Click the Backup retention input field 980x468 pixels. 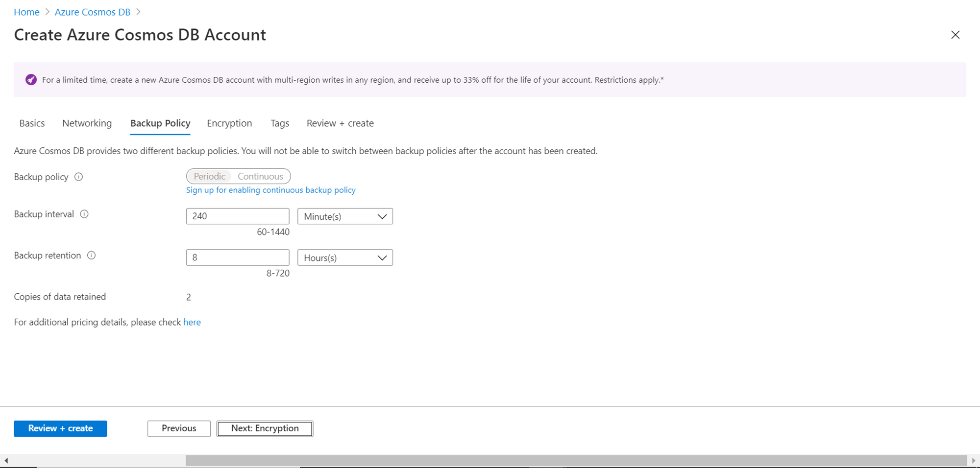click(238, 257)
